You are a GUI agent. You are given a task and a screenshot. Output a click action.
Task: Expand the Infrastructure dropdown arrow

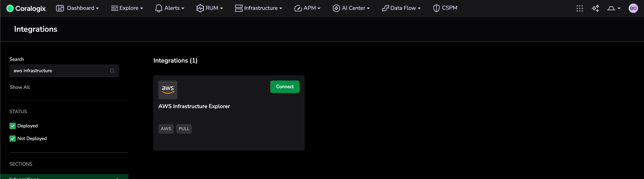coord(281,9)
